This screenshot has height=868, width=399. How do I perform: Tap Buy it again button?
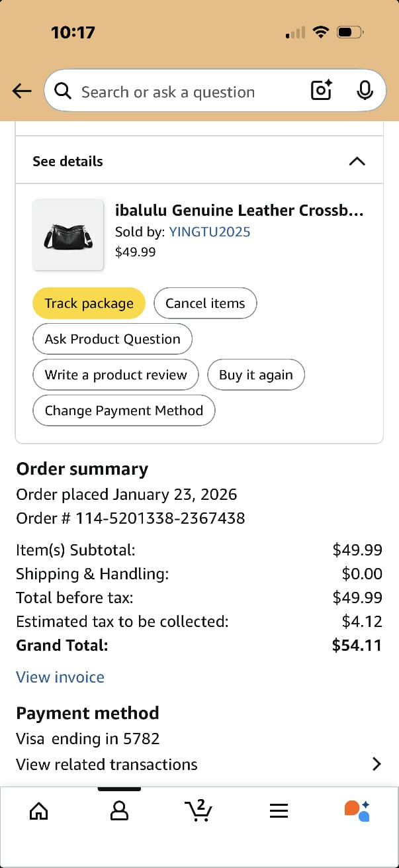click(x=255, y=375)
